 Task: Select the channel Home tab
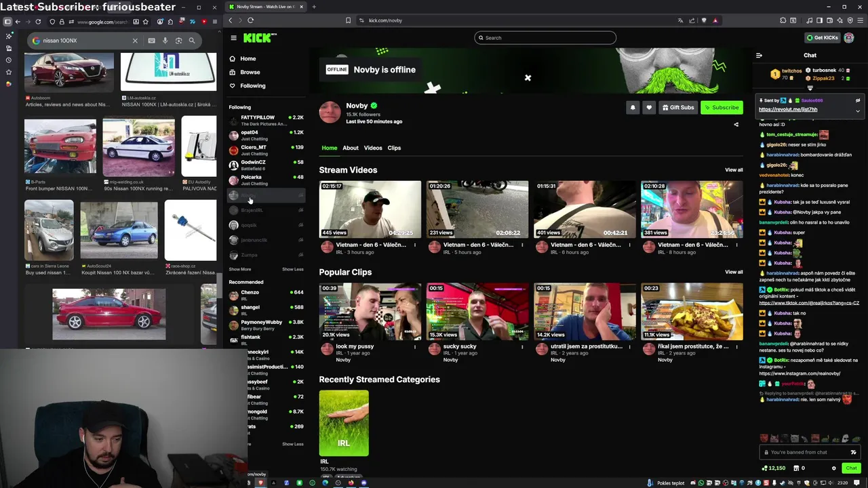coord(330,148)
